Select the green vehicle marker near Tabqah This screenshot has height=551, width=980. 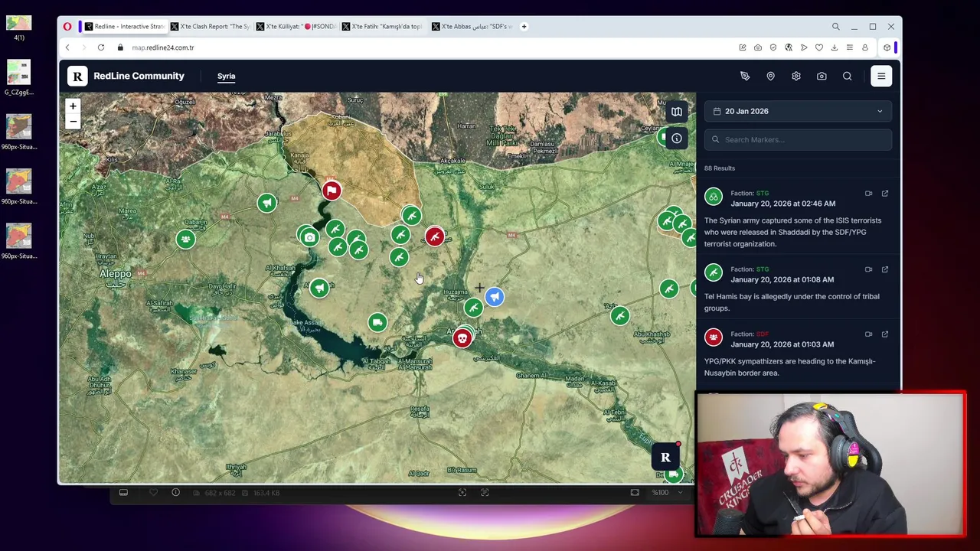pos(377,322)
